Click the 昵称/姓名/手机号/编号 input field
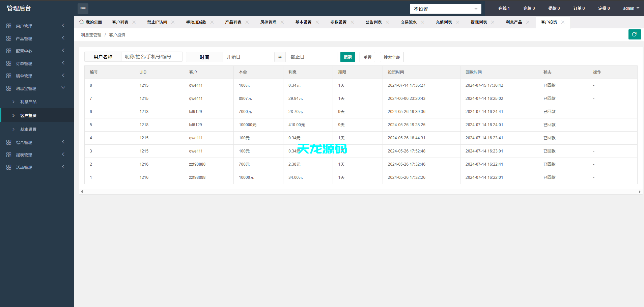The image size is (644, 307). click(x=152, y=57)
